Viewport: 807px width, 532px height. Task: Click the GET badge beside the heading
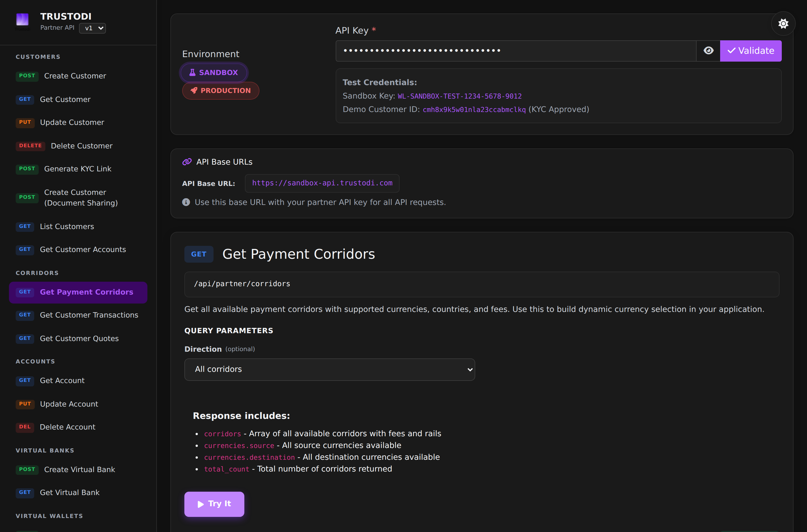199,255
